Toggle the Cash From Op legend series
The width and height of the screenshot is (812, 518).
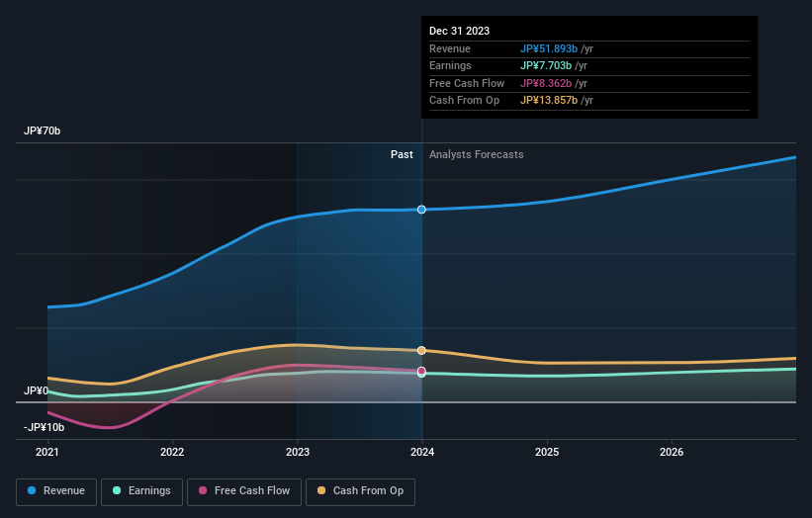tap(360, 491)
